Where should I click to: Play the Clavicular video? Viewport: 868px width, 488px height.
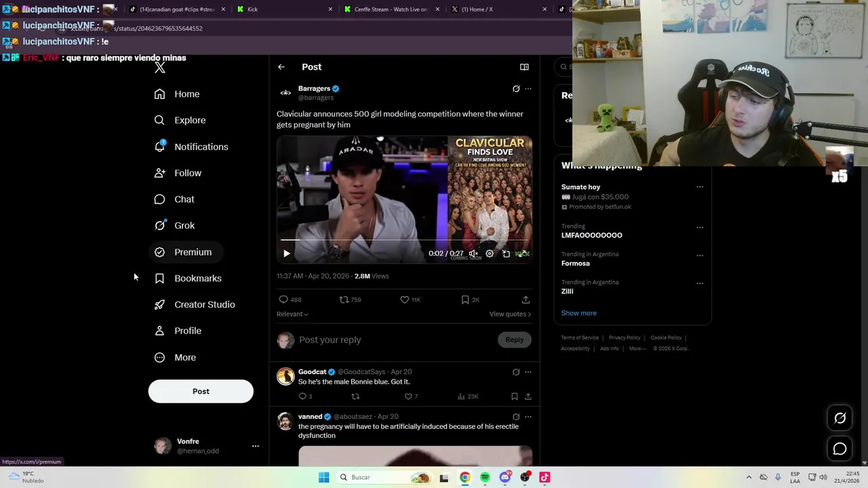click(287, 253)
